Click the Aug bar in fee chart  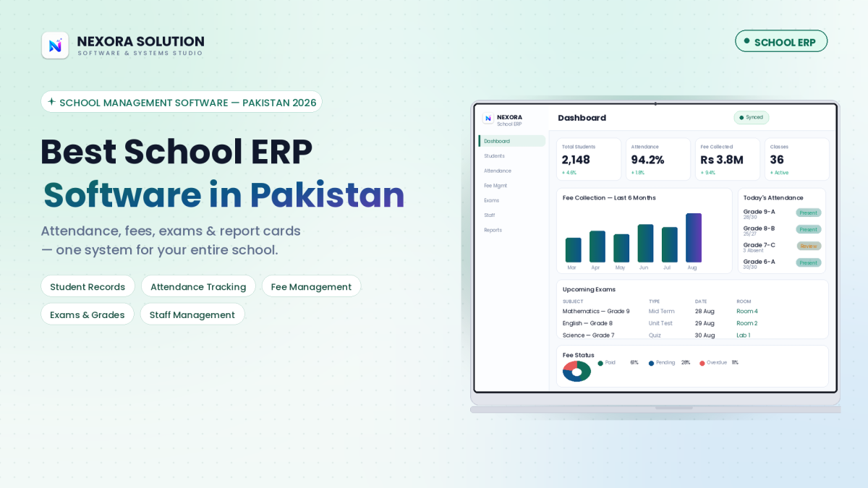point(694,238)
